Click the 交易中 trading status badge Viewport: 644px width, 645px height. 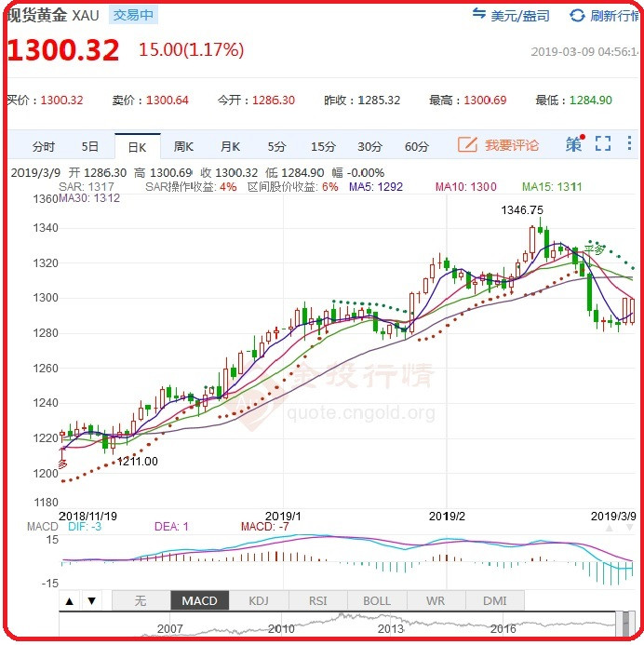coord(134,15)
